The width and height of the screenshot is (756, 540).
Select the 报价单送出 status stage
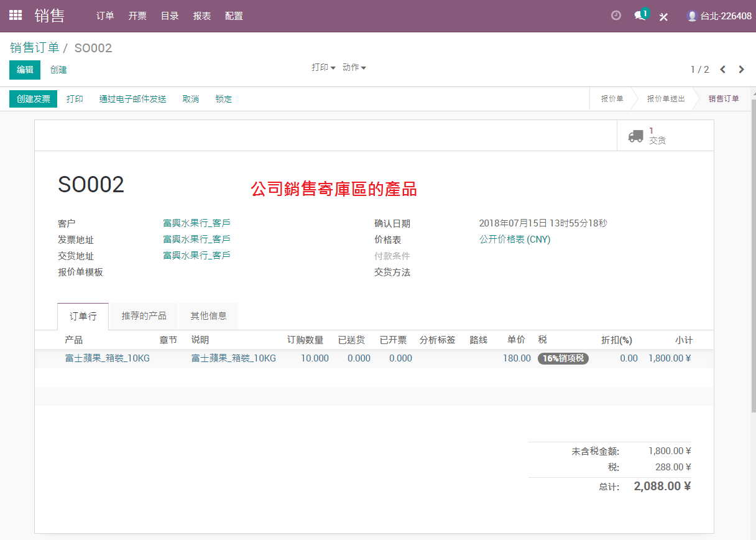[x=666, y=99]
